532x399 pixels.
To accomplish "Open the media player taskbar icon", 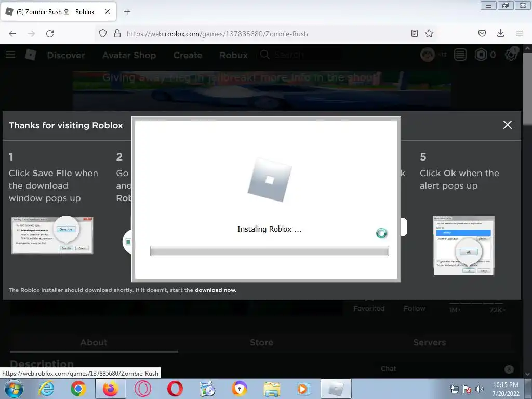I will tap(303, 389).
